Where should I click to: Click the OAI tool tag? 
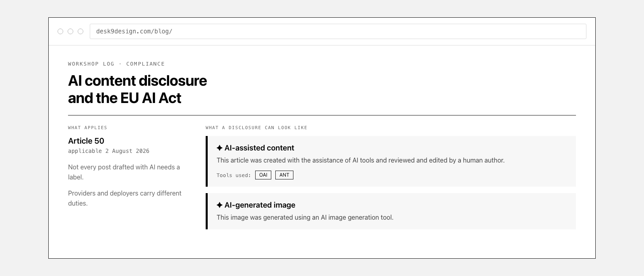263,175
